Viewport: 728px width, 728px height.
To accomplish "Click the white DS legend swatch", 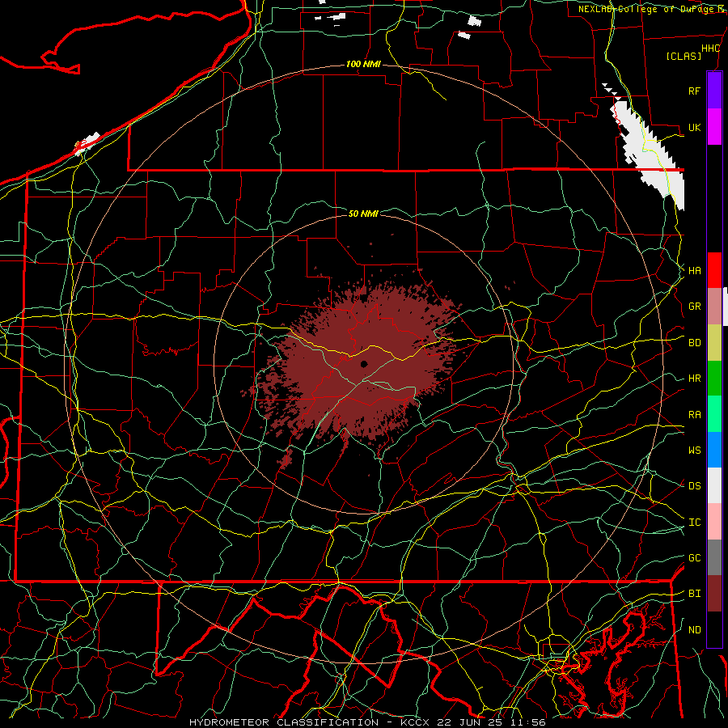I will coord(714,485).
